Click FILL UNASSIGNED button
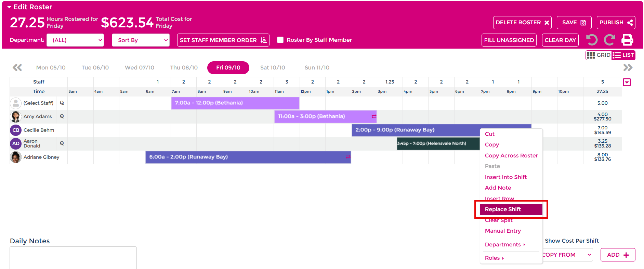The image size is (644, 269). 509,40
